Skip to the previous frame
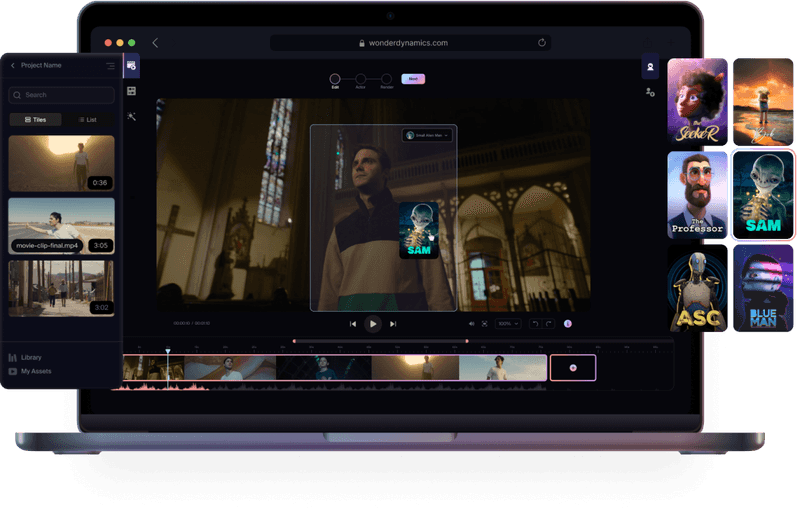This screenshot has width=800, height=520. tap(353, 324)
